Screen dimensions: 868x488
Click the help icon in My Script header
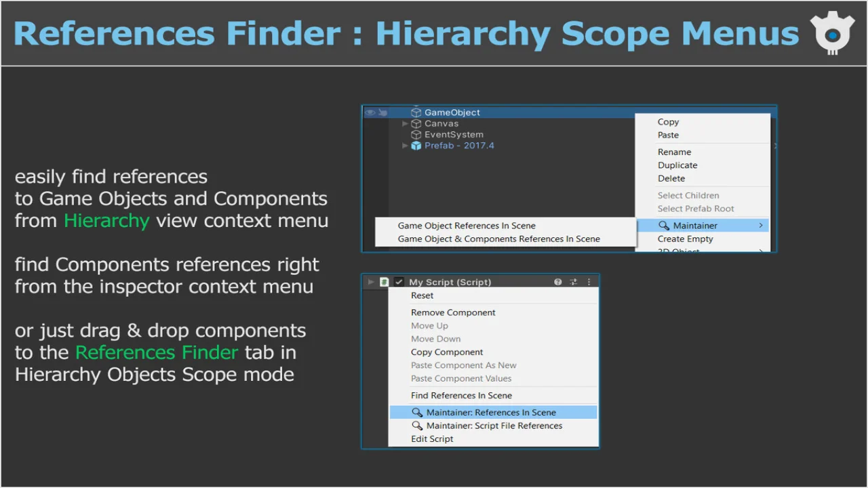click(x=558, y=282)
